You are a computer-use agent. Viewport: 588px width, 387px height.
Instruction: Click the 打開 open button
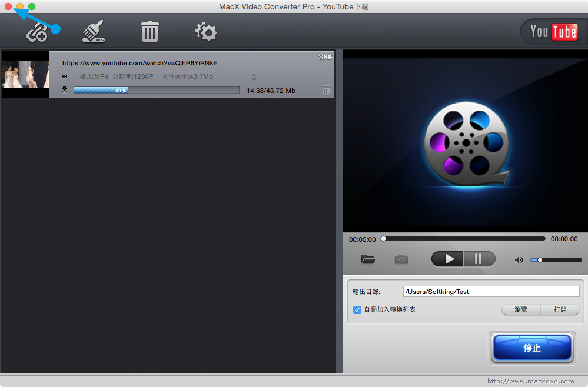(560, 309)
